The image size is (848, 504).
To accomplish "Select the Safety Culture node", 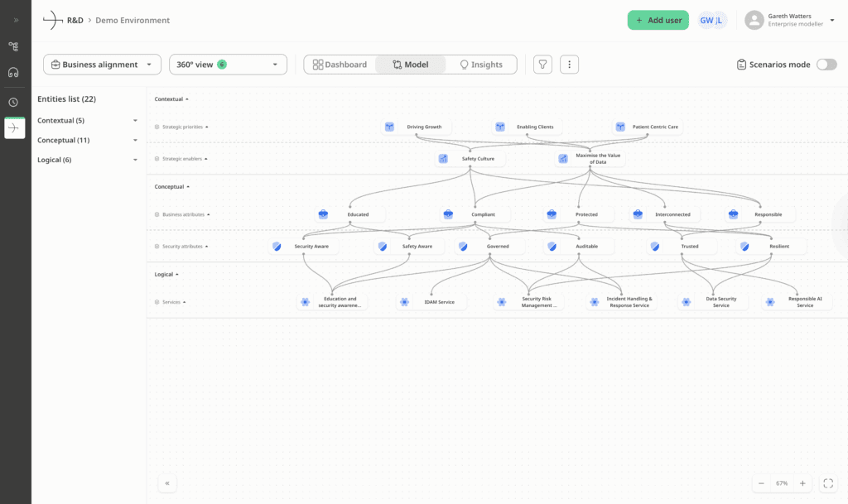I will (x=470, y=159).
